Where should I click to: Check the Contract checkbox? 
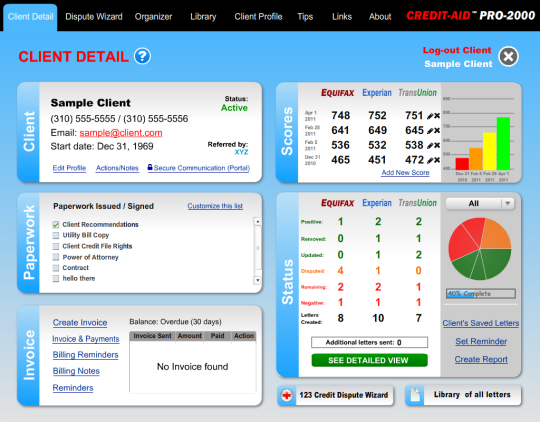click(55, 268)
